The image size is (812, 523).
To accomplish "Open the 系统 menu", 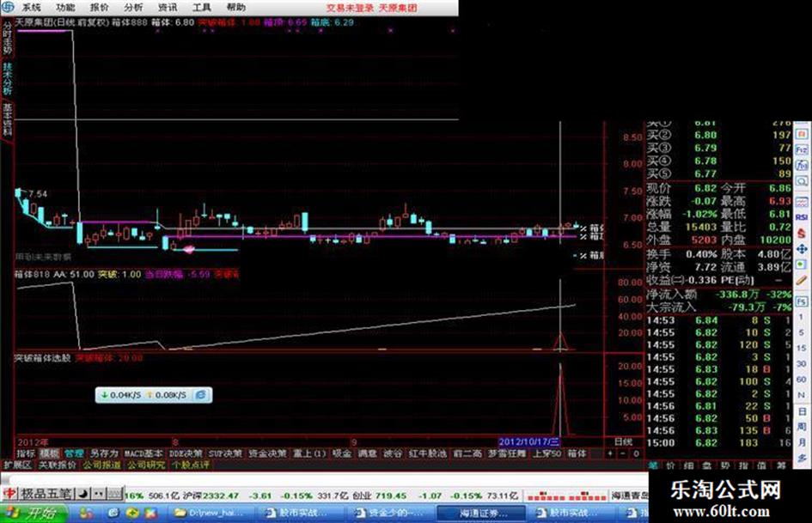I will pyautogui.click(x=31, y=7).
